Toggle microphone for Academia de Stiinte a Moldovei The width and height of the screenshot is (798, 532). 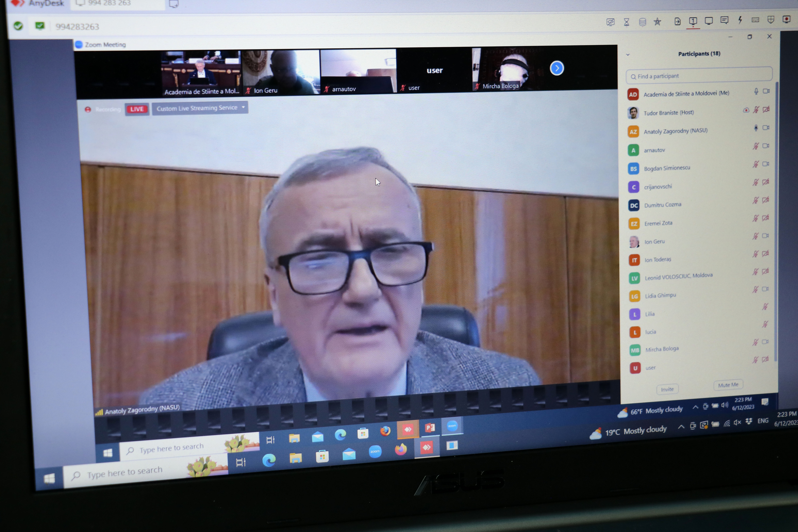coord(756,91)
